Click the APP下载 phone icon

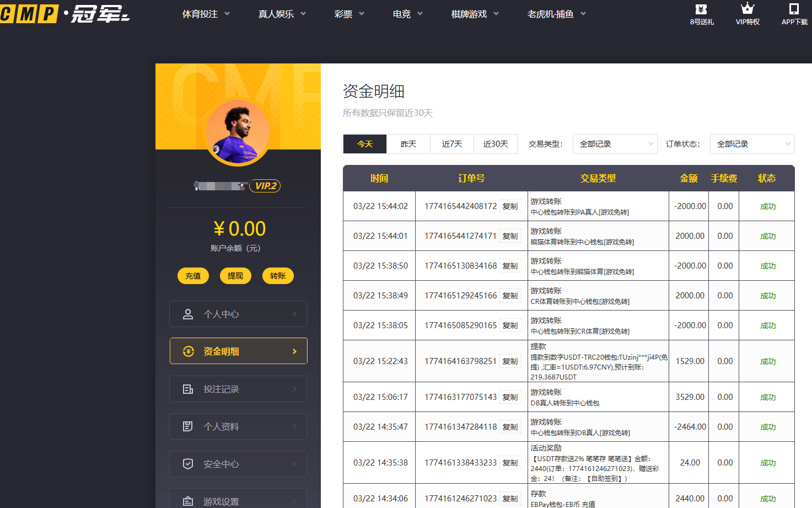tap(794, 9)
